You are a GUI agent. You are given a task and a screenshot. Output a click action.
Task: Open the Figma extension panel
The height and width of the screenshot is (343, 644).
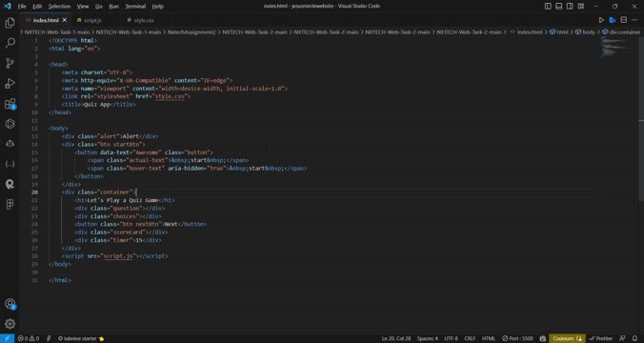tap(10, 204)
